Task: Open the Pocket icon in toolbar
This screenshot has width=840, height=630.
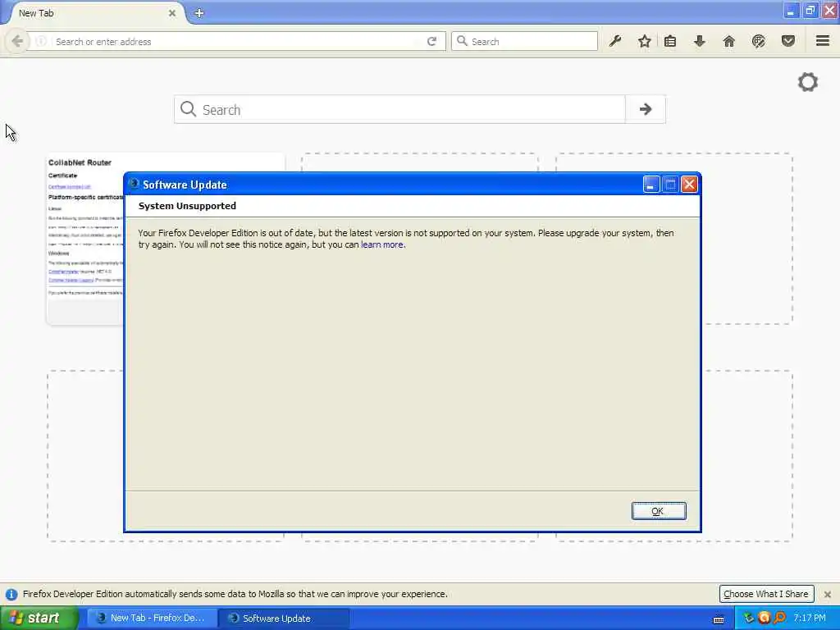Action: tap(788, 41)
